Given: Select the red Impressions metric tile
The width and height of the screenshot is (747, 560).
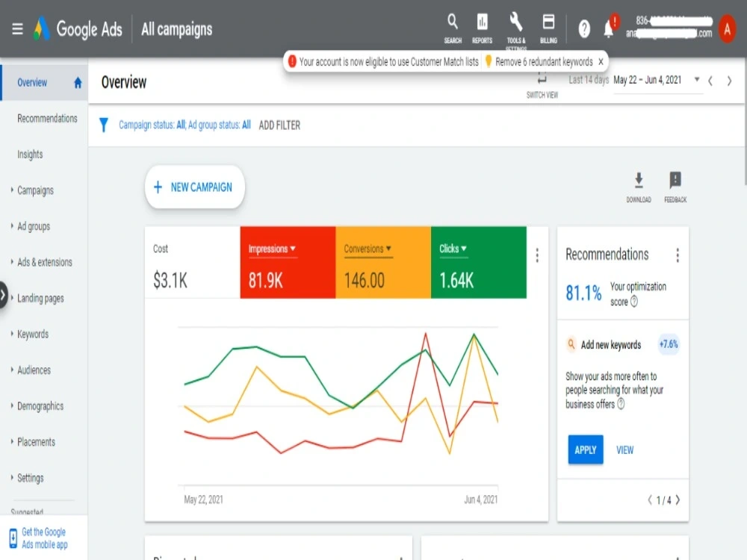Looking at the screenshot, I should click(288, 262).
